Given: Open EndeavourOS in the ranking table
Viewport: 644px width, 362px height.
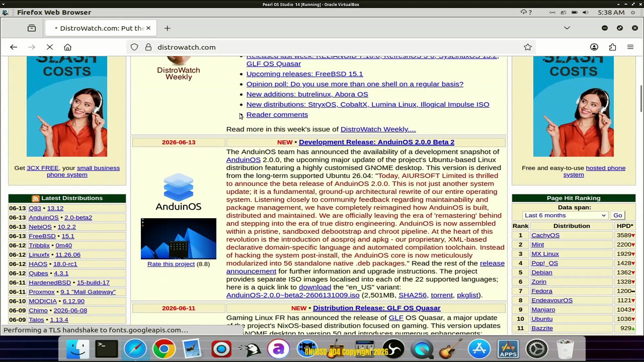Looking at the screenshot, I should [x=552, y=300].
